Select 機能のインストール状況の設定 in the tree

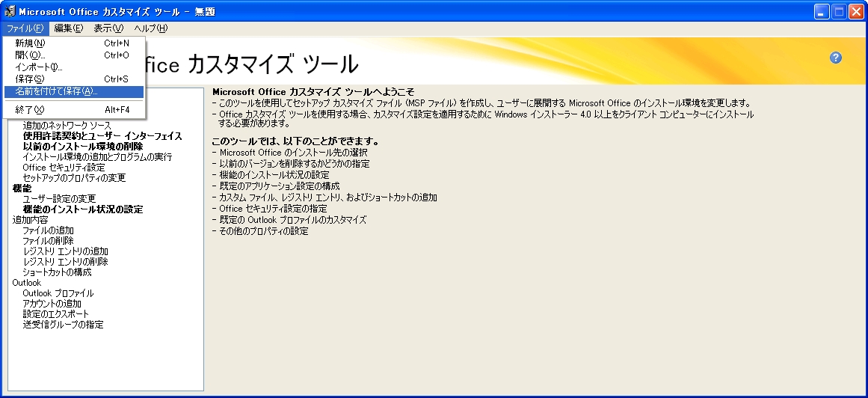[x=82, y=209]
